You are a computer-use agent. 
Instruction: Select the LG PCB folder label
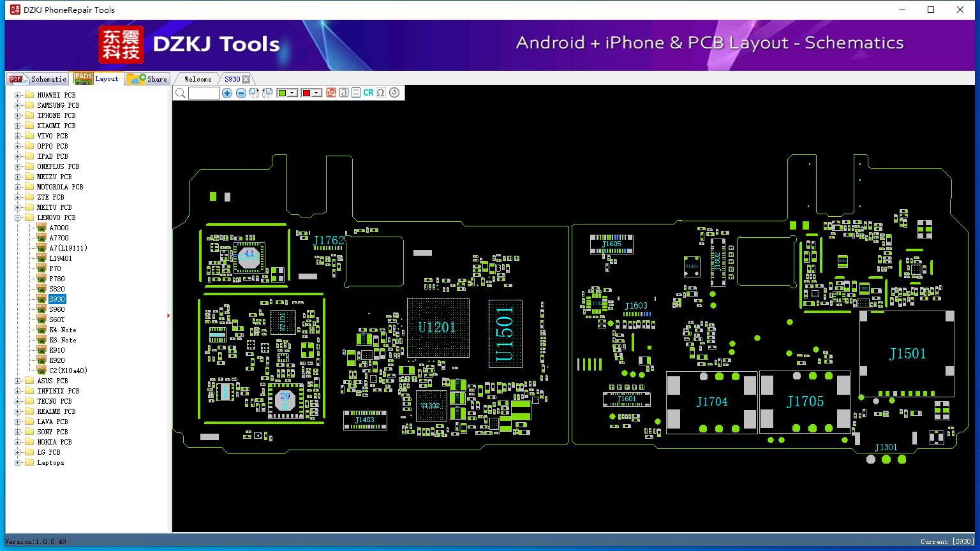coord(48,452)
